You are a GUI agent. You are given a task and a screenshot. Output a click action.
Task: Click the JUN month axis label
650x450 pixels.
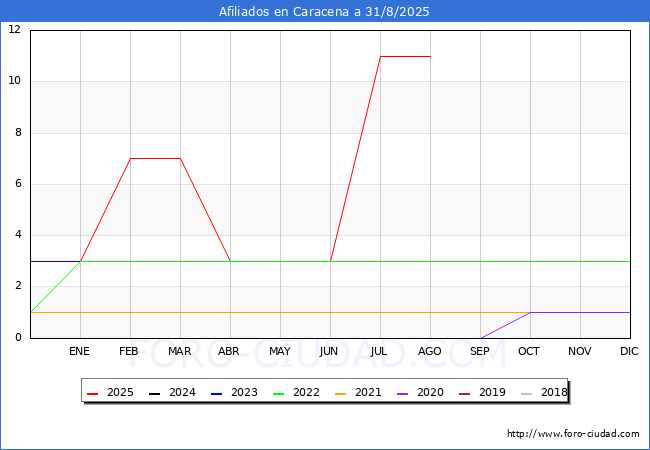tap(329, 351)
